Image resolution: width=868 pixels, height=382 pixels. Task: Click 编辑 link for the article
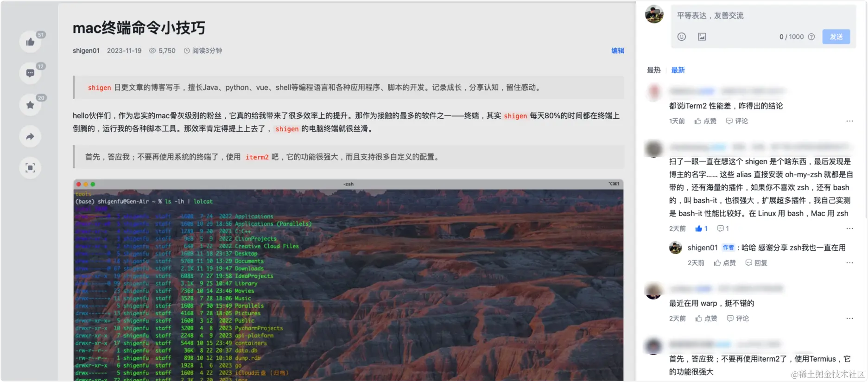point(617,51)
